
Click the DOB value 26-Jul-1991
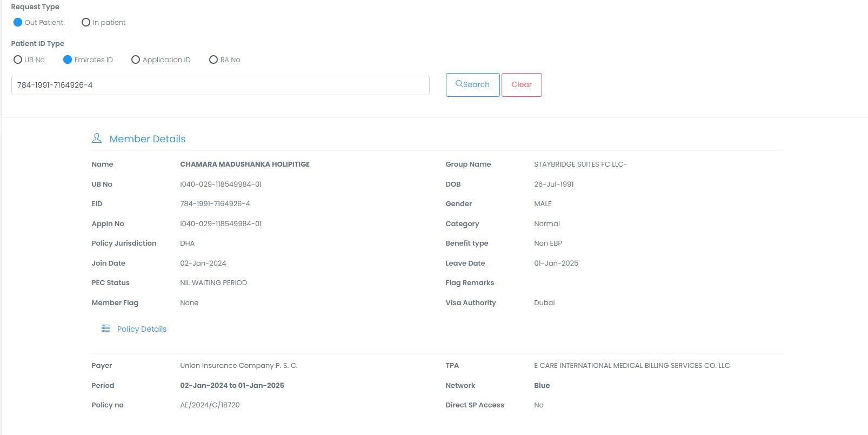554,184
